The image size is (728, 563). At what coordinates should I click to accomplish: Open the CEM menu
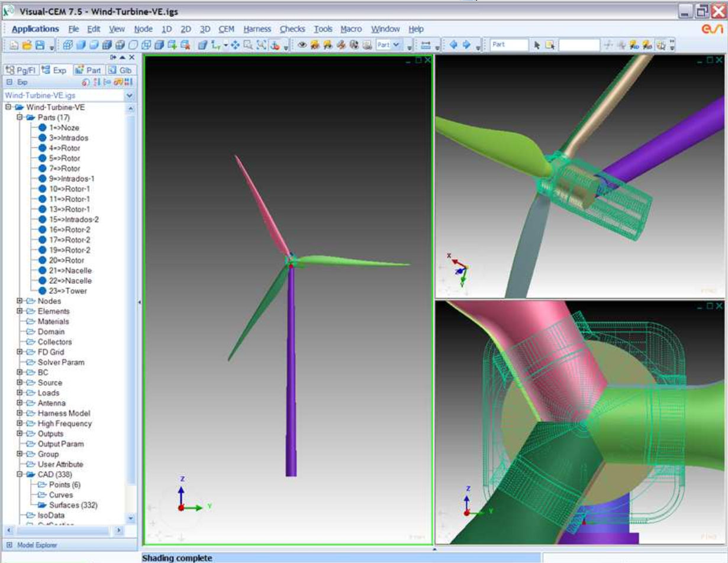click(x=226, y=29)
